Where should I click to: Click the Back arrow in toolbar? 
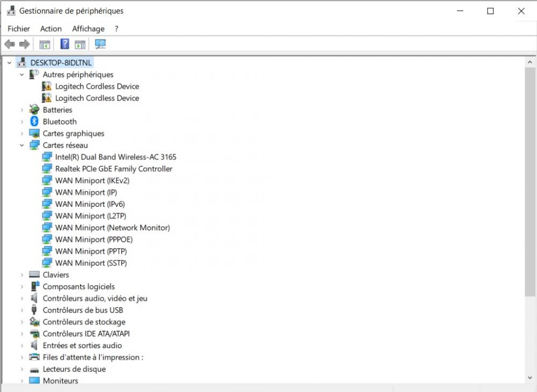click(10, 44)
